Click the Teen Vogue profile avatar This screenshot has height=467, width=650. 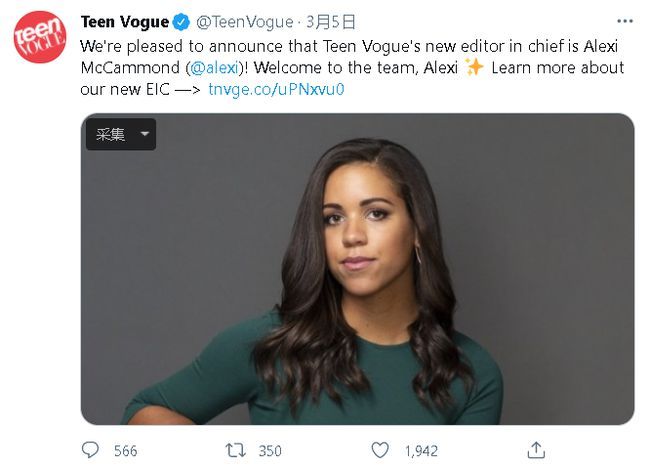pos(40,37)
